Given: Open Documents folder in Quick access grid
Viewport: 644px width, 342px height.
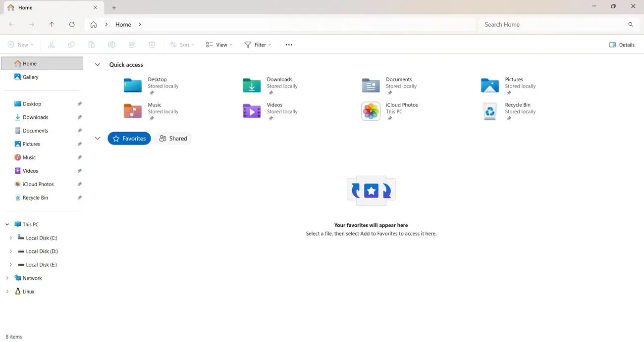Looking at the screenshot, I should click(x=390, y=86).
